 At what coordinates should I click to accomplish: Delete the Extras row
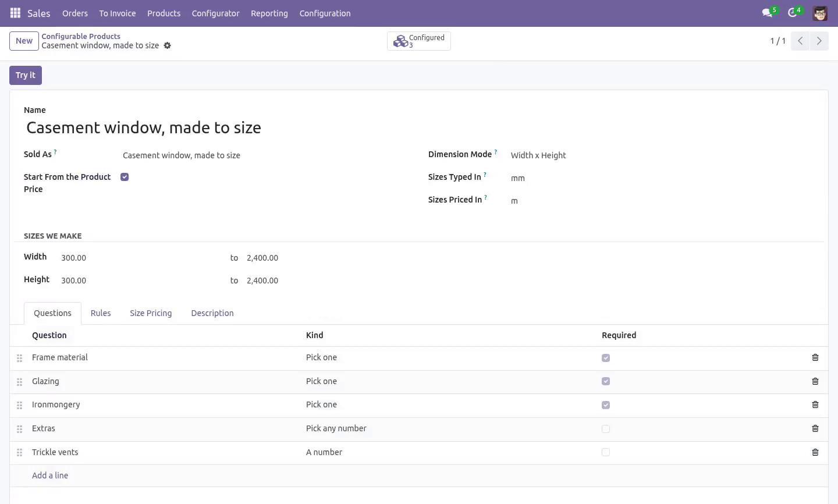coord(815,428)
